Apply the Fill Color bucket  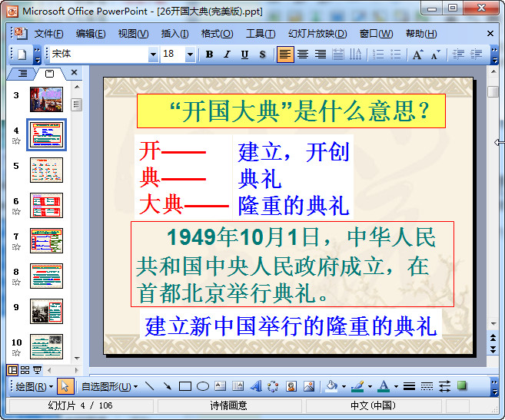click(332, 386)
